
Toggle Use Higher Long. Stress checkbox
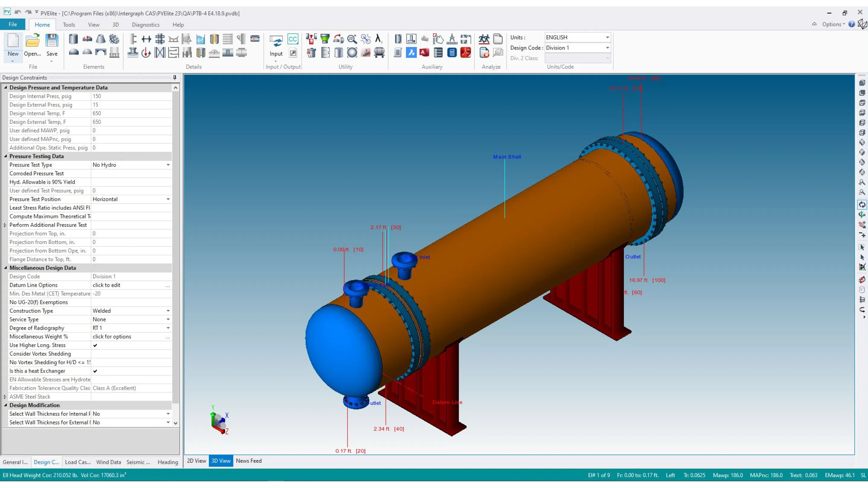95,345
